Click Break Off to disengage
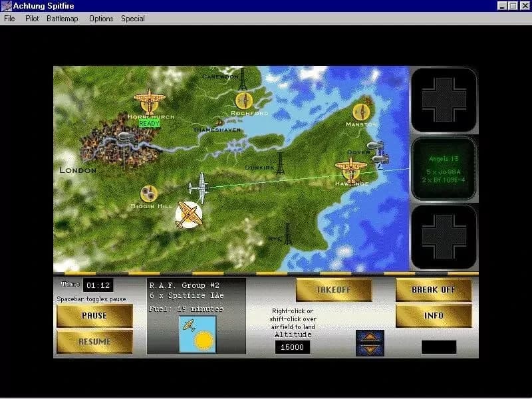This screenshot has width=532, height=399. pos(433,291)
